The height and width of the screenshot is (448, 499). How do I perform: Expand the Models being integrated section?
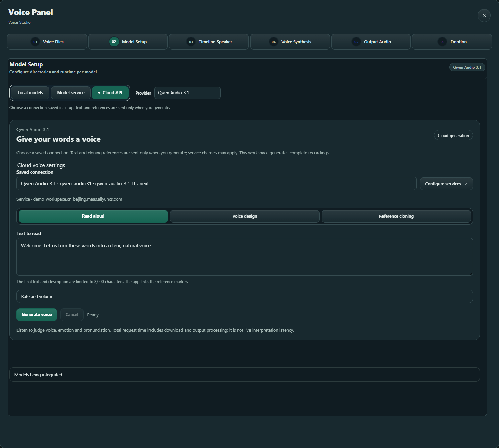point(245,375)
